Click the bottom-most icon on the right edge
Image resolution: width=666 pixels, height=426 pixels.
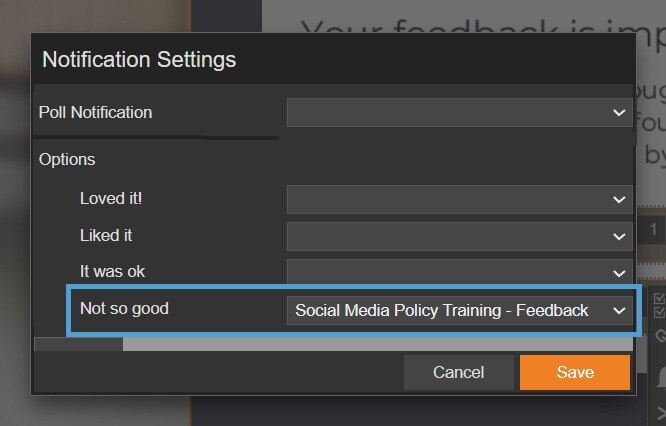pos(660,411)
